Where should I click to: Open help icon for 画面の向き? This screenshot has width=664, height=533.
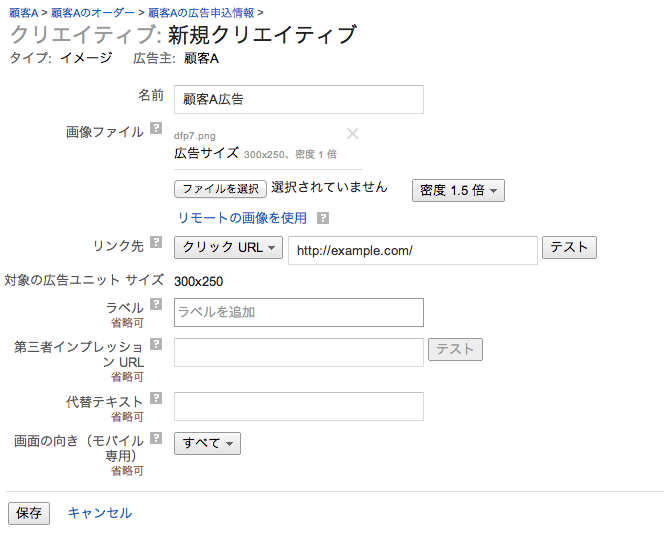tap(156, 438)
